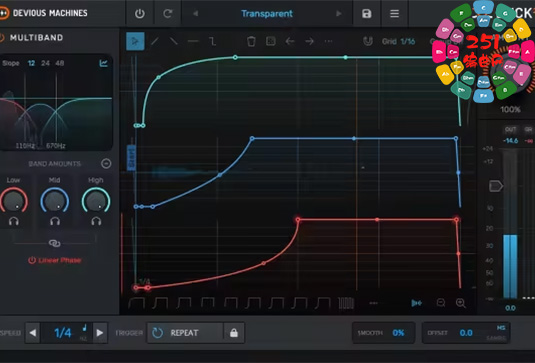The width and height of the screenshot is (535, 363).
Task: Toggle the trigger lock padlock icon
Action: pyautogui.click(x=234, y=333)
